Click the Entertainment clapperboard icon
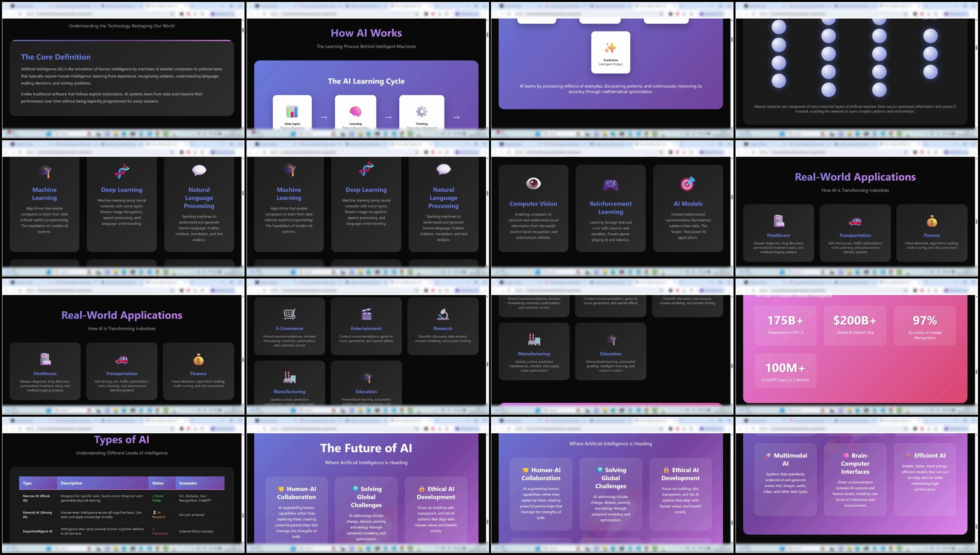Image resolution: width=980 pixels, height=555 pixels. click(366, 314)
